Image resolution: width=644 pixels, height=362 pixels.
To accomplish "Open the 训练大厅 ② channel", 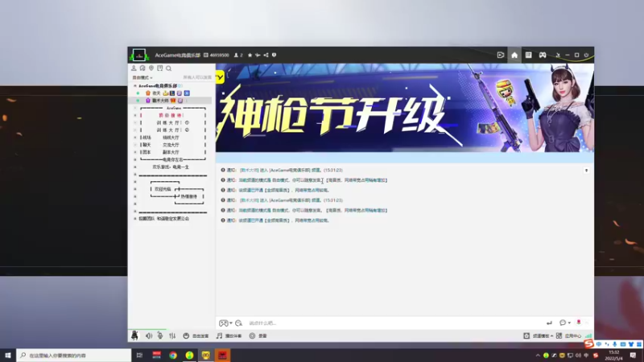I will pos(172,130).
